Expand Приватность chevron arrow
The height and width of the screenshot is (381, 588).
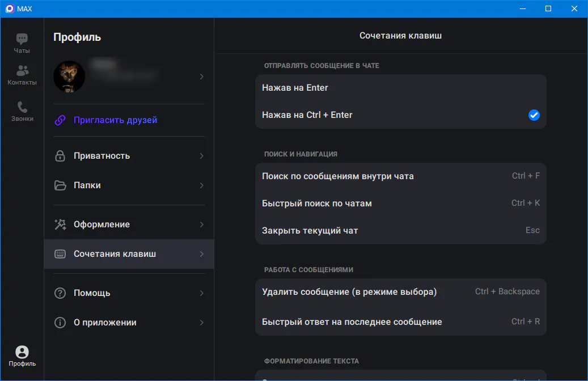pyautogui.click(x=202, y=155)
